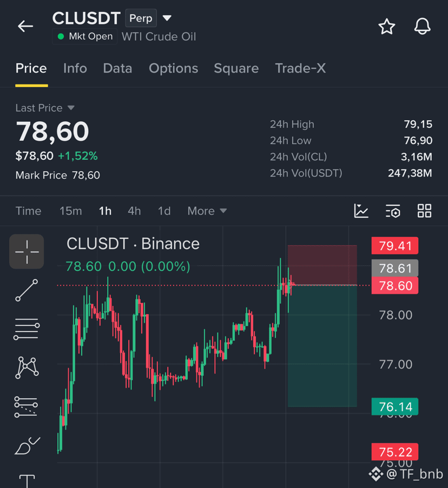Click the 76.14 target price label
The width and height of the screenshot is (448, 488).
pyautogui.click(x=395, y=406)
